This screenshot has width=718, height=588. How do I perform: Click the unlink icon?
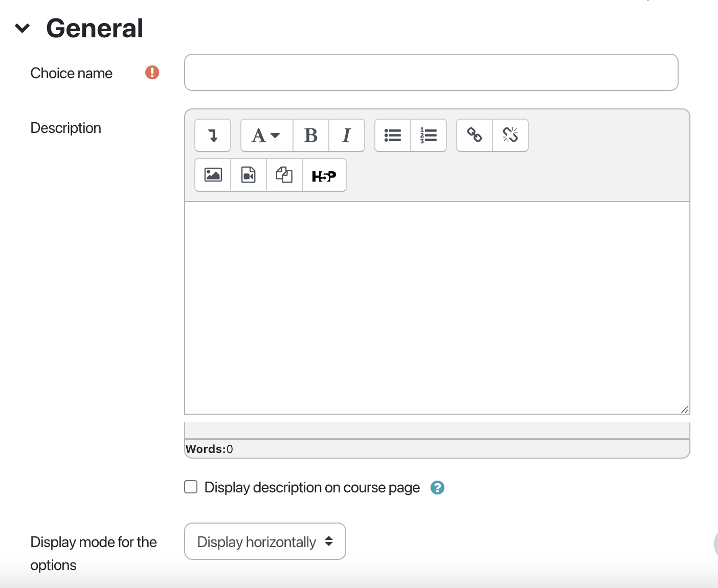tap(510, 135)
